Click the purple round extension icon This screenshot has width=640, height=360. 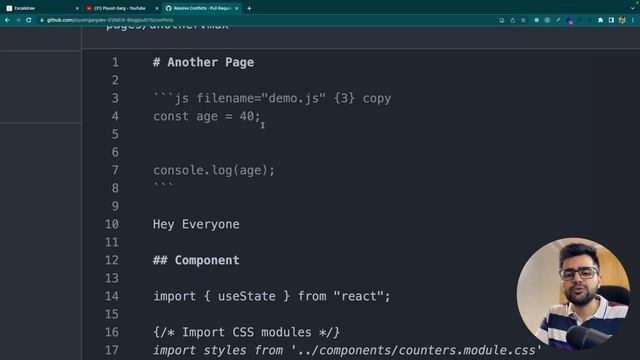pyautogui.click(x=570, y=20)
